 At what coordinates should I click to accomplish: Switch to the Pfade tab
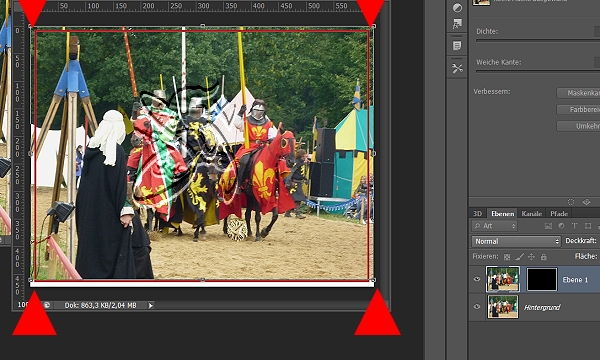559,213
